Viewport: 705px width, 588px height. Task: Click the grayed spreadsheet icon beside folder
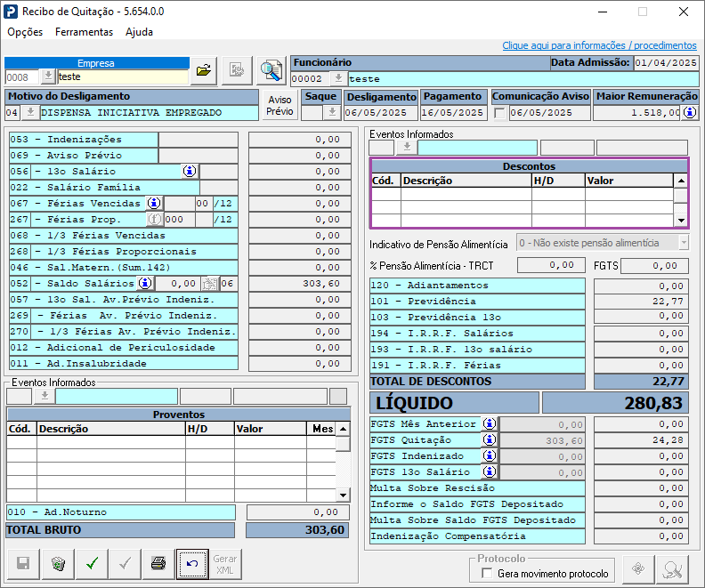click(237, 70)
